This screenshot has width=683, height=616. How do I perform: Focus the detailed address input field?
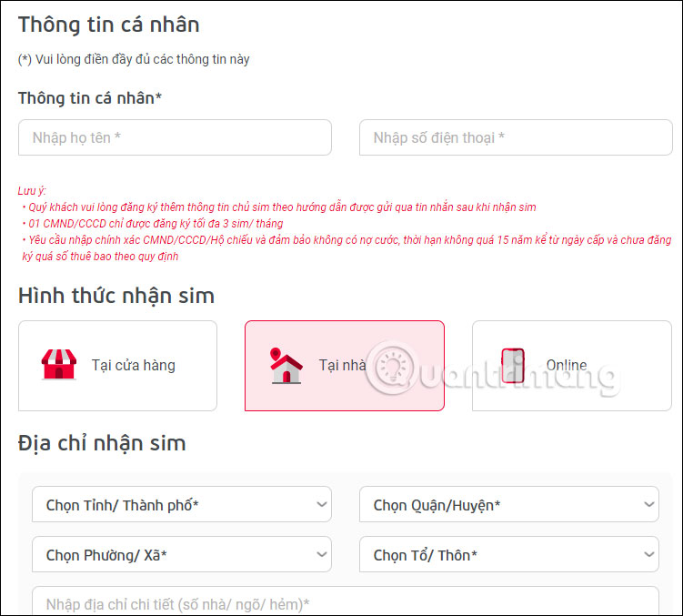[x=345, y=601]
